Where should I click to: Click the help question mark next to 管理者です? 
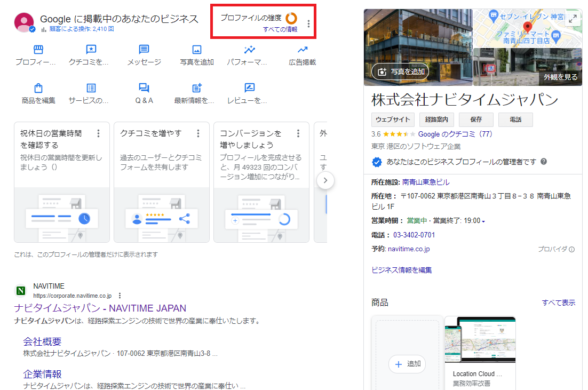point(544,162)
